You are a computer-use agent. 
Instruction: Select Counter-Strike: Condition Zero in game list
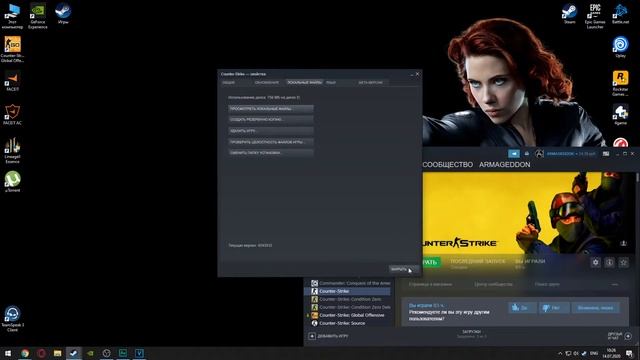346,299
